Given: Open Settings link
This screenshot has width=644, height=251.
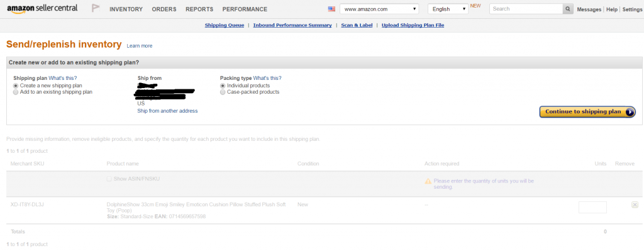Looking at the screenshot, I should click(x=632, y=9).
